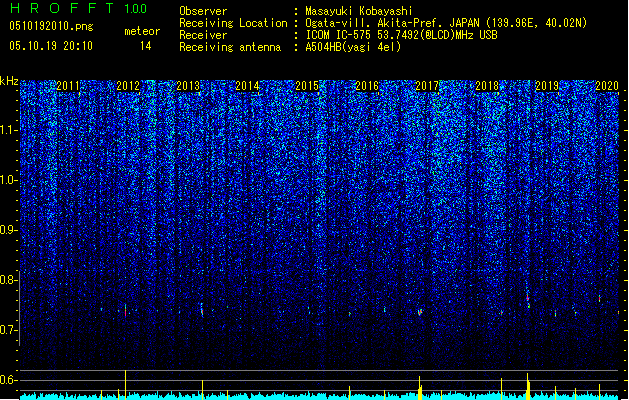Click the meteor label
Screen dimensions: 629x400
click(x=142, y=31)
